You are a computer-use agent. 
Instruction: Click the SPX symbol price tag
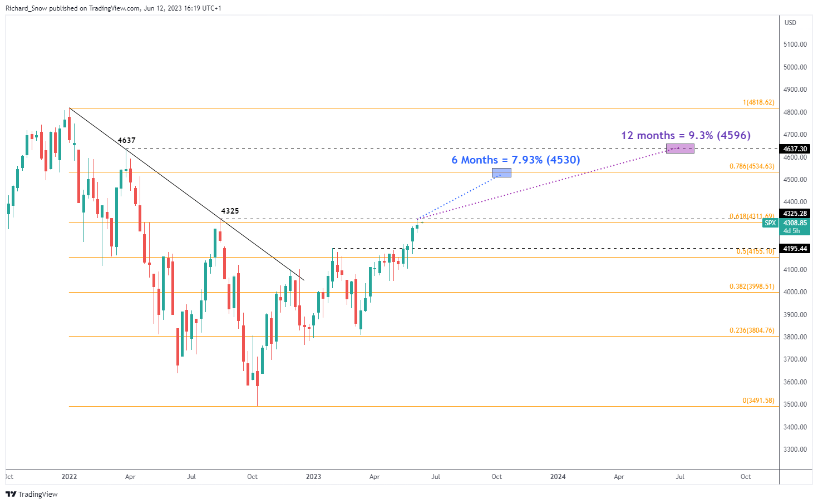(771, 223)
